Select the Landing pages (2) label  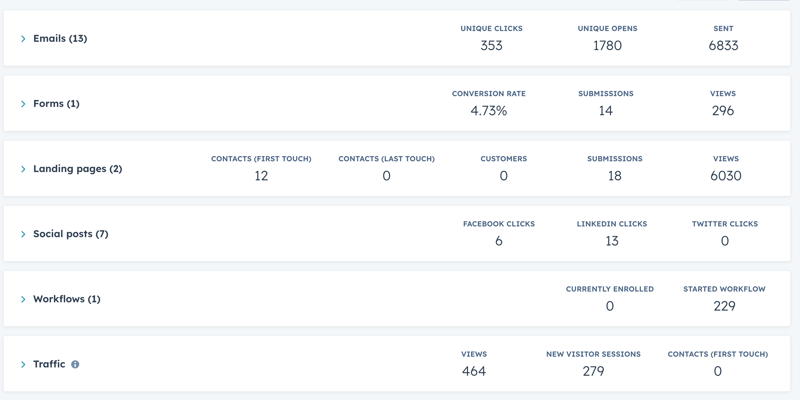tap(78, 169)
